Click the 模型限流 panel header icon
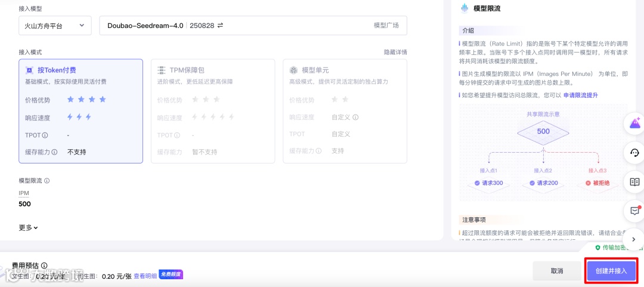Screen dimensions: 644x287 [465, 8]
